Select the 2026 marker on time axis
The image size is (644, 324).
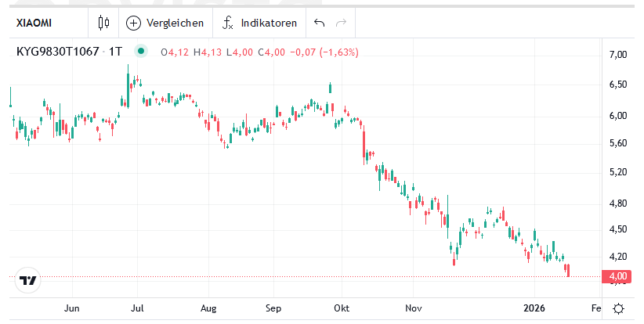[x=535, y=308]
